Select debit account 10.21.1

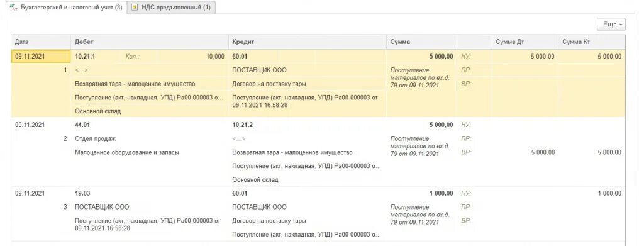tap(85, 56)
